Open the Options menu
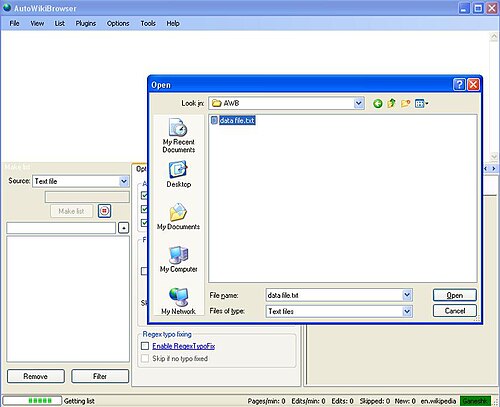Screen dimensions: 500x407 click(118, 23)
